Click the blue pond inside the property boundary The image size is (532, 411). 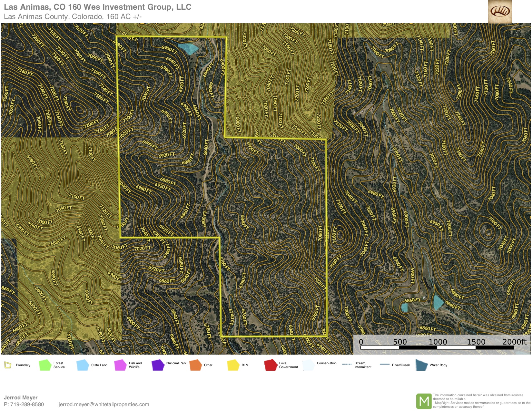pos(188,49)
